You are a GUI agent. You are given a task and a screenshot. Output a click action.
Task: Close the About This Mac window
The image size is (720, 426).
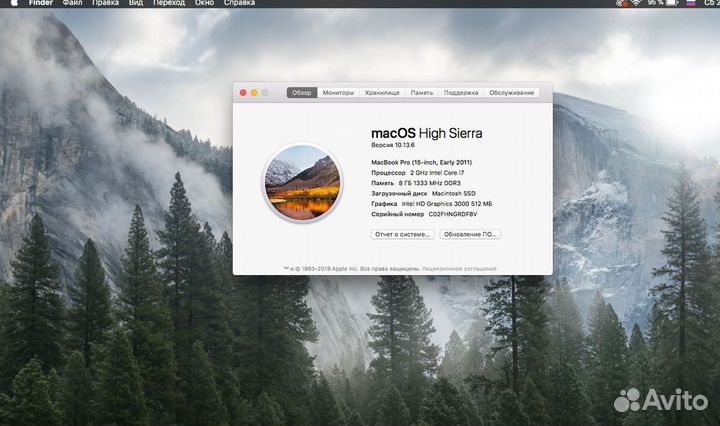(243, 93)
